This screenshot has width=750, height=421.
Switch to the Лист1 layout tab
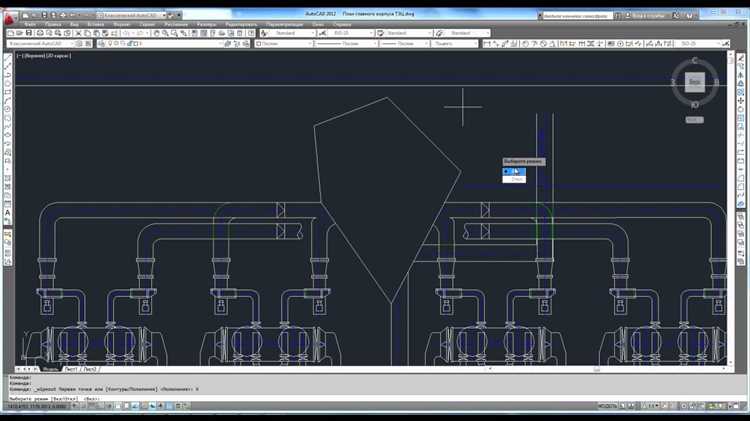point(70,369)
